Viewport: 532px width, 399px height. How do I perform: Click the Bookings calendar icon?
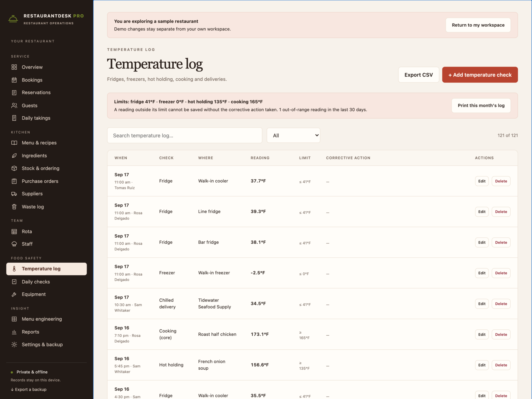click(14, 80)
